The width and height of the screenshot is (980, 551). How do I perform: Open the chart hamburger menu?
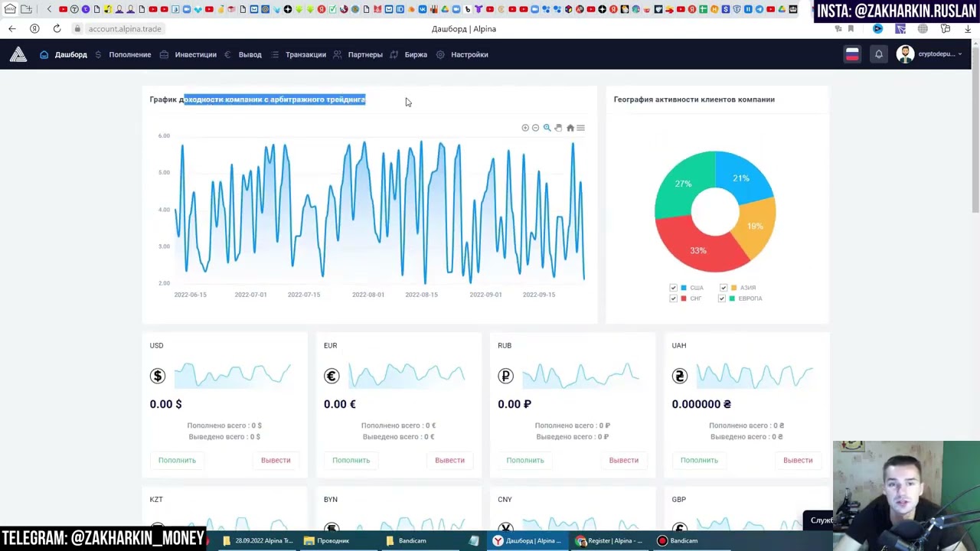580,128
